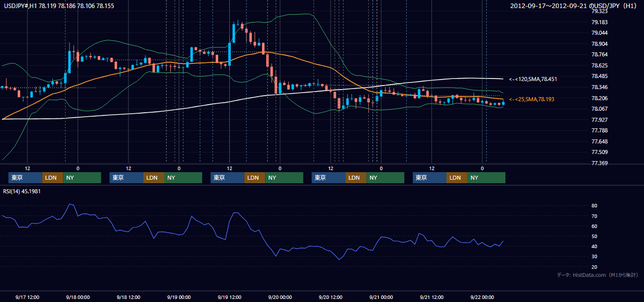Select the RSI(14) 45.1981 indicator label
This screenshot has width=644, height=302.
(x=22, y=191)
